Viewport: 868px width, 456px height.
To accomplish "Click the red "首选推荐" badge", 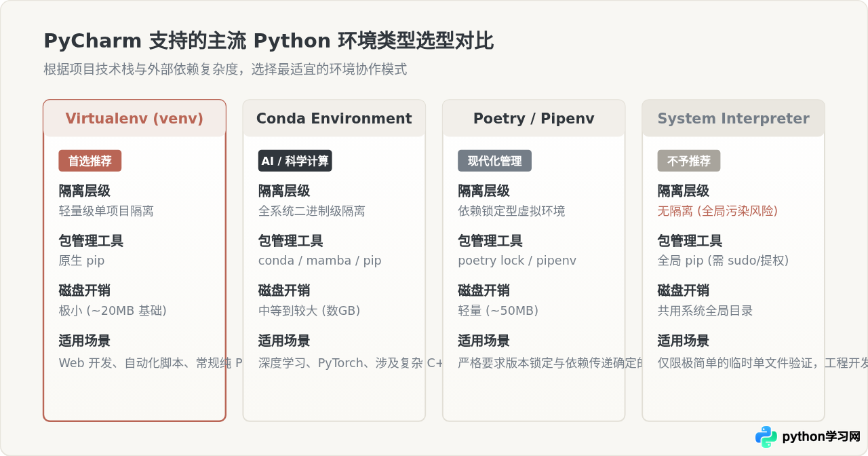I will pyautogui.click(x=90, y=161).
